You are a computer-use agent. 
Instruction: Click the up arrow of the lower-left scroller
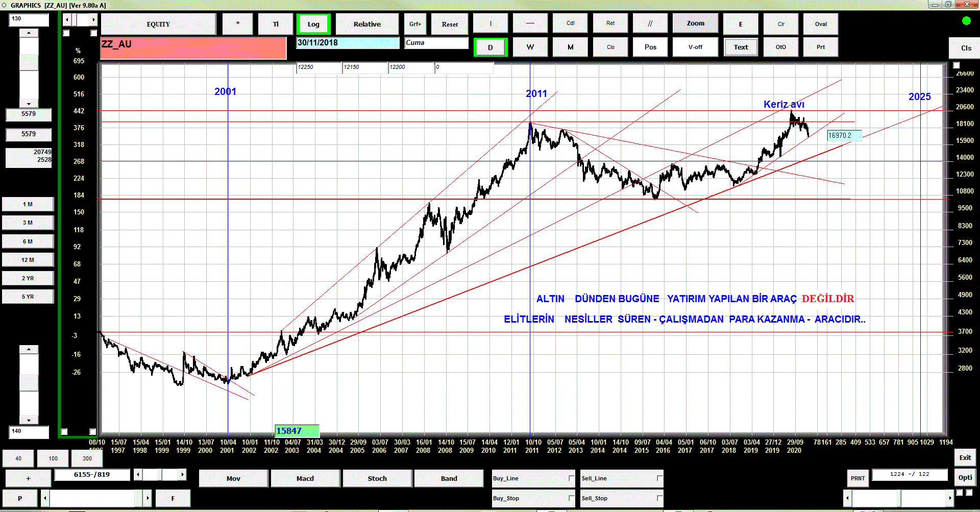[29, 350]
